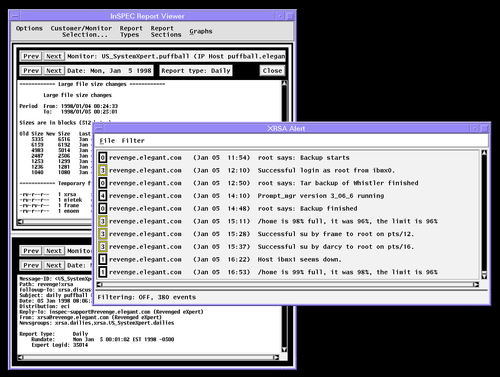Open Filter menu in XRSA Alert window
500x377 pixels.
tap(133, 141)
